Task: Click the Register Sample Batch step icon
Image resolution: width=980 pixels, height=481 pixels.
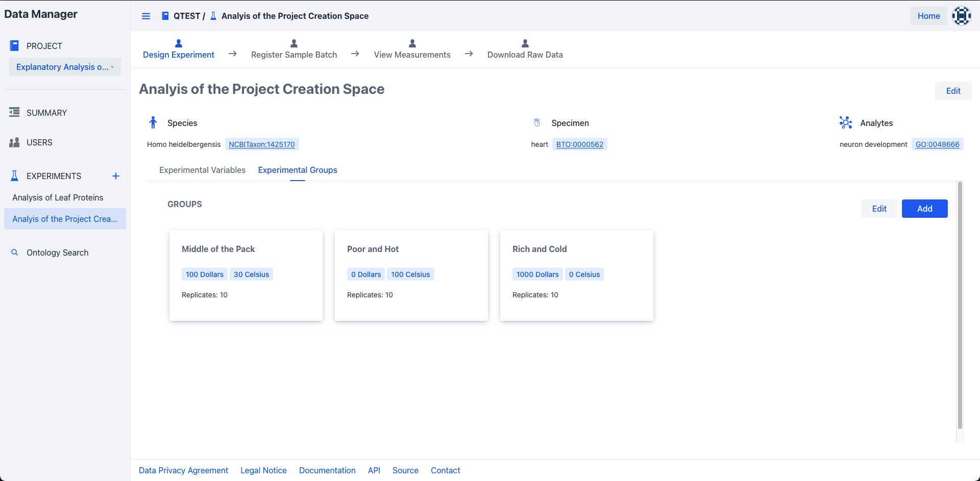Action: pyautogui.click(x=294, y=43)
